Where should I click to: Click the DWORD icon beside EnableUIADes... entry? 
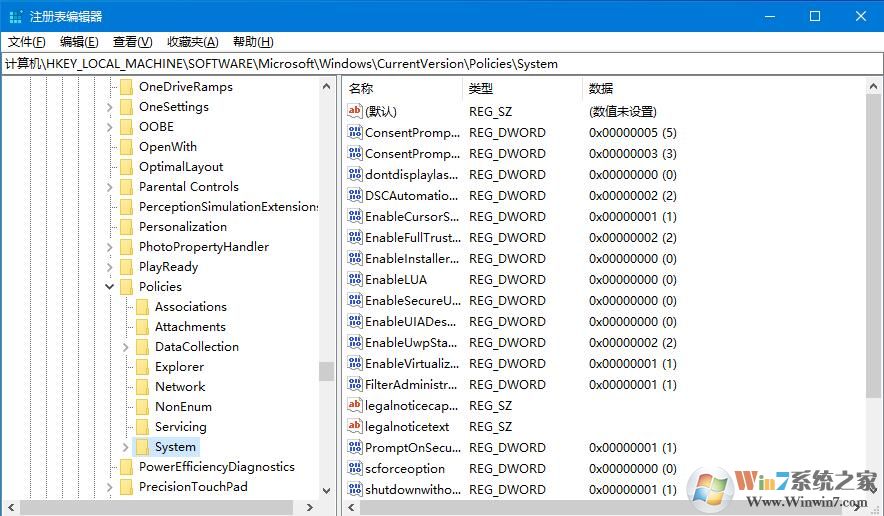pyautogui.click(x=355, y=321)
